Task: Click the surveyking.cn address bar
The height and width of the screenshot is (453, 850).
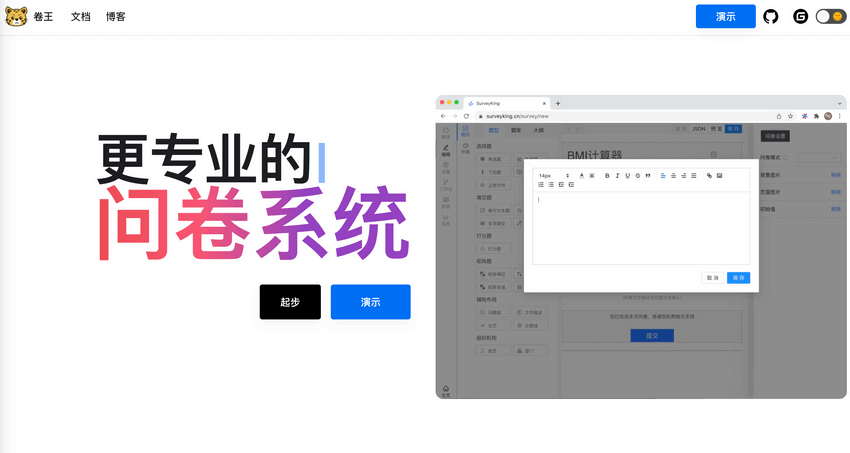Action: 634,116
